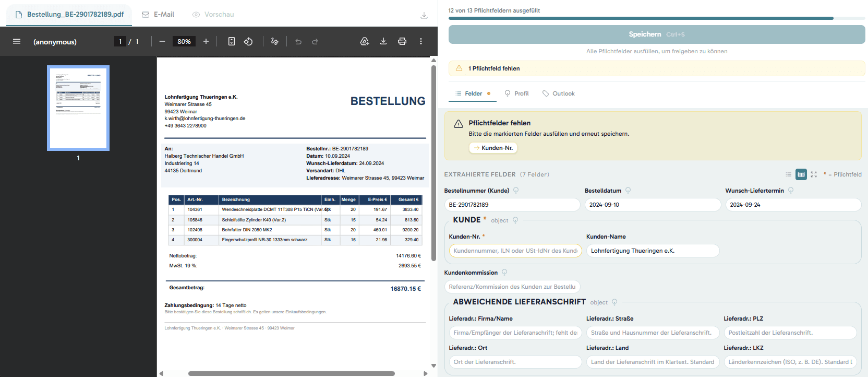Click the PDF horizontal scrollbar
The image size is (868, 377).
pyautogui.click(x=291, y=373)
